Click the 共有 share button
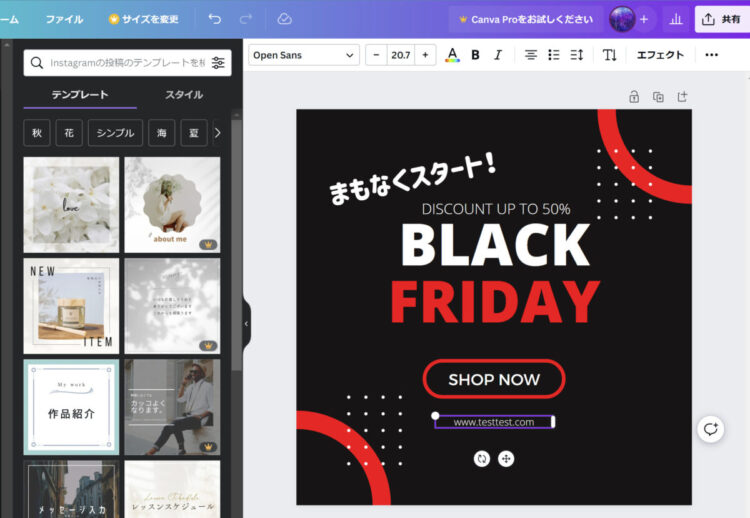The image size is (750, 518). click(722, 19)
